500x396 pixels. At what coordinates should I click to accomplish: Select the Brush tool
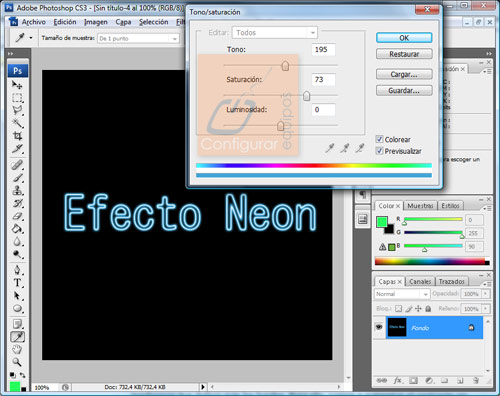point(17,178)
